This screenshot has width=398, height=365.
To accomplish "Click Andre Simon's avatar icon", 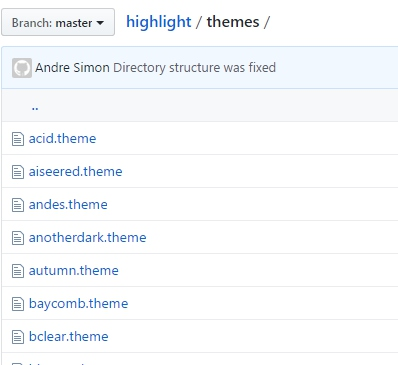I will [22, 68].
